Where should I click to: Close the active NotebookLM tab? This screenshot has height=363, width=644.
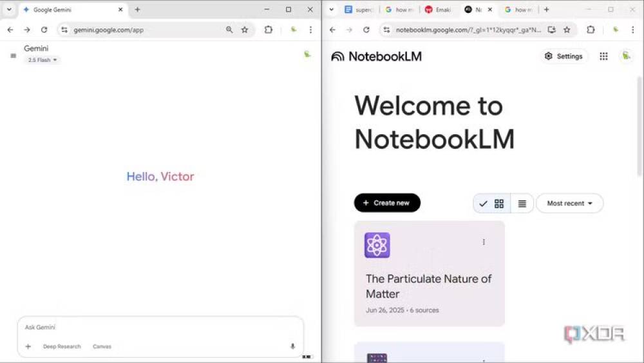tap(489, 10)
